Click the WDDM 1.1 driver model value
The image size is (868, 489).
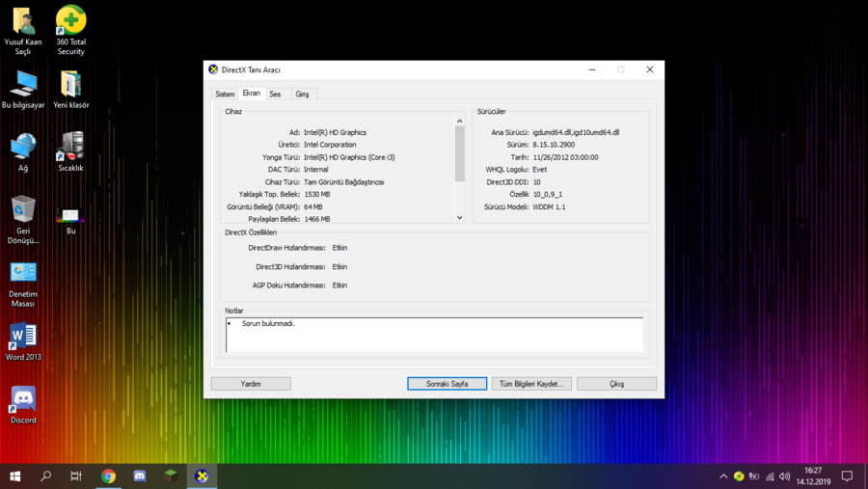[x=549, y=207]
